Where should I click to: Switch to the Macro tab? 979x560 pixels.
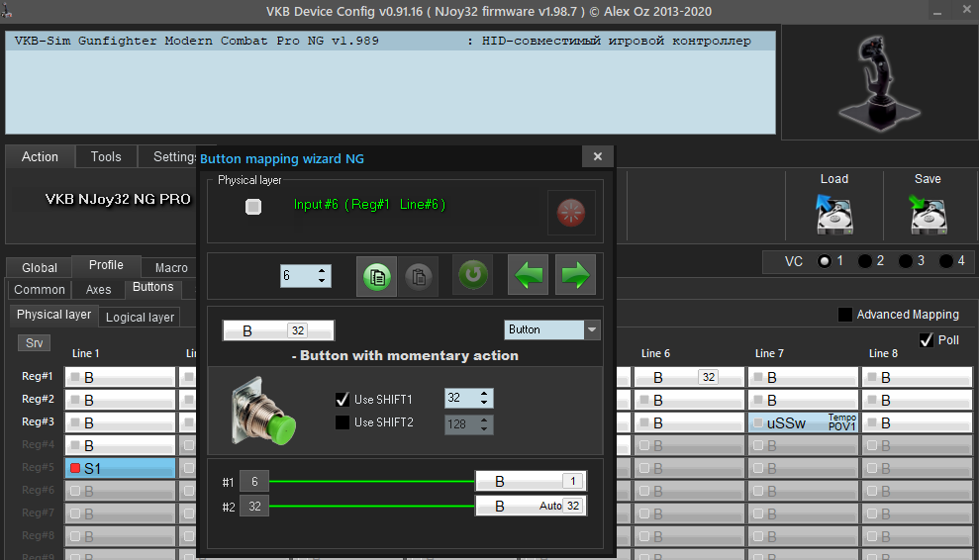pyautogui.click(x=171, y=268)
